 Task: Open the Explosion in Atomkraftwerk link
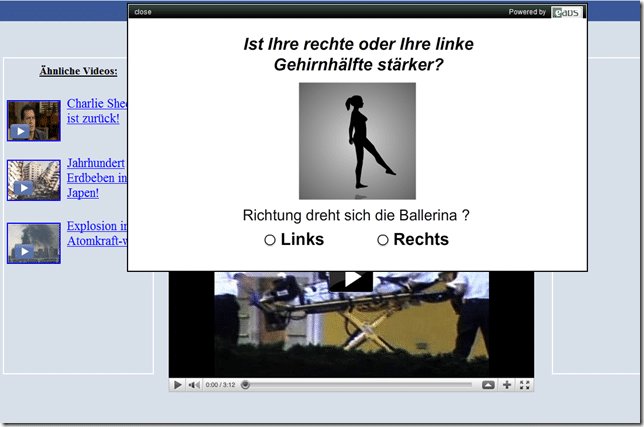click(97, 233)
